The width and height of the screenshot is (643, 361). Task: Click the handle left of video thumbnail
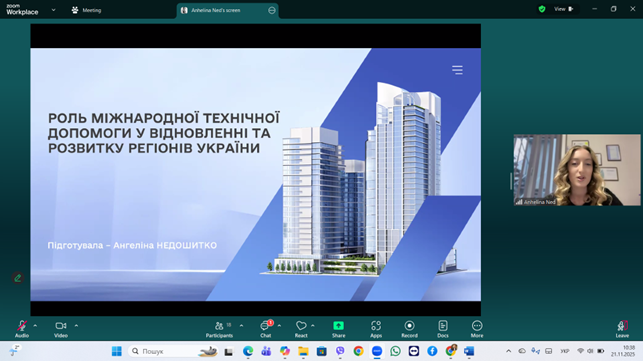(x=511, y=181)
